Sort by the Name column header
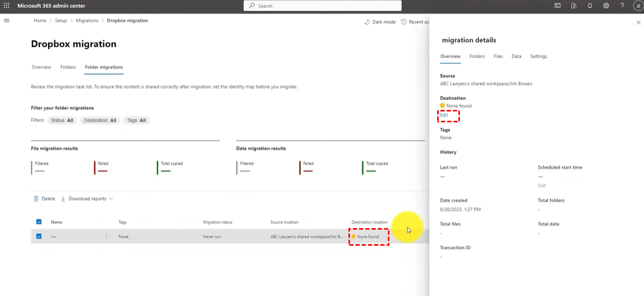This screenshot has width=644, height=296. [x=57, y=222]
